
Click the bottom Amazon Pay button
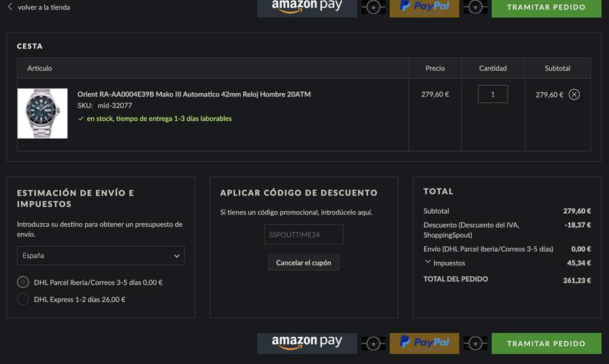point(307,343)
